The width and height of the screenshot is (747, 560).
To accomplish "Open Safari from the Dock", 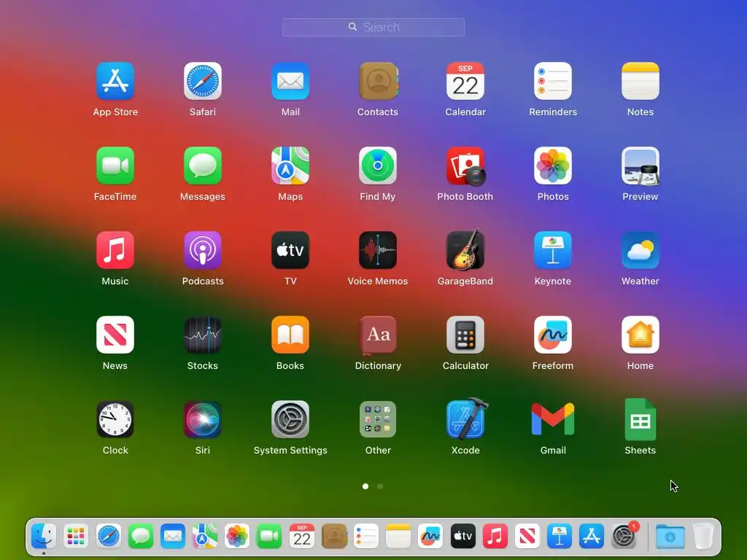I will pyautogui.click(x=108, y=536).
